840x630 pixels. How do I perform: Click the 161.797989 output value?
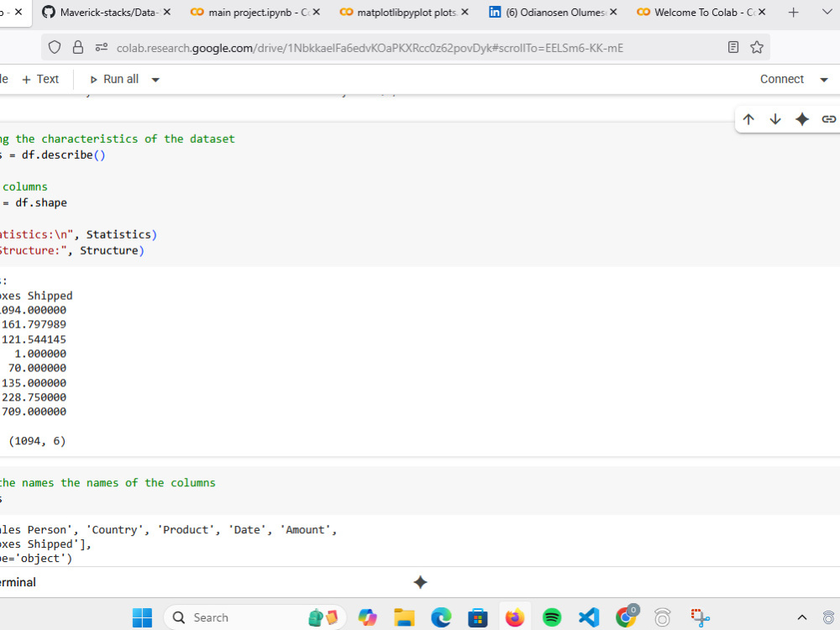click(x=34, y=324)
